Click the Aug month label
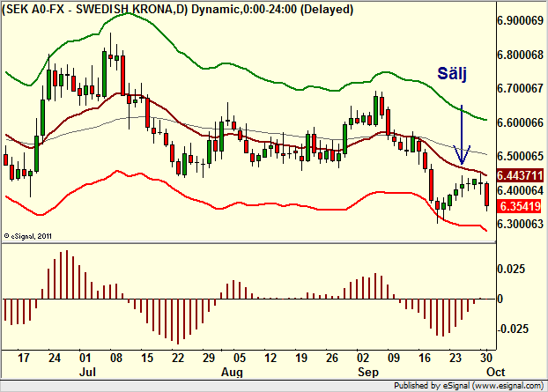Image resolution: width=548 pixels, height=392 pixels. [232, 372]
